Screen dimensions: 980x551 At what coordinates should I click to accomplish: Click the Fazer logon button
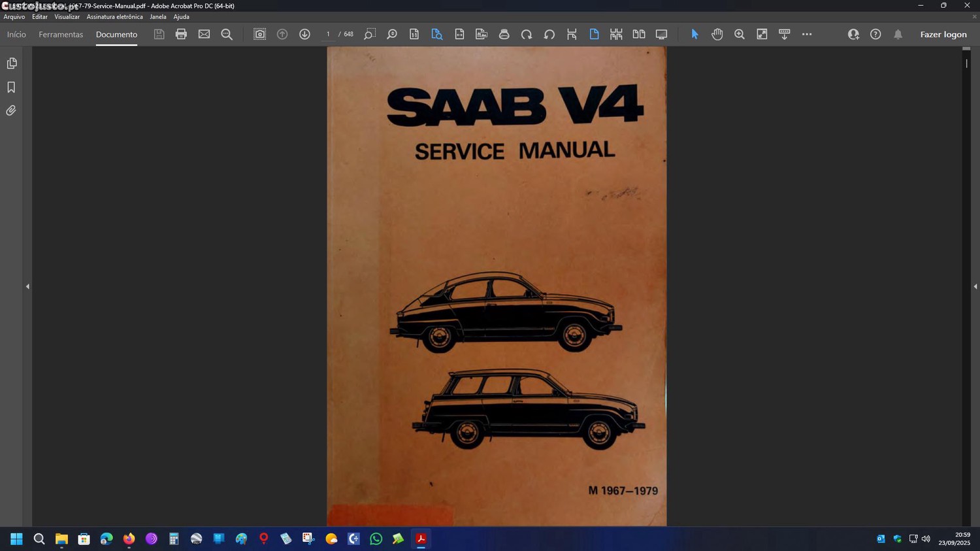point(943,35)
